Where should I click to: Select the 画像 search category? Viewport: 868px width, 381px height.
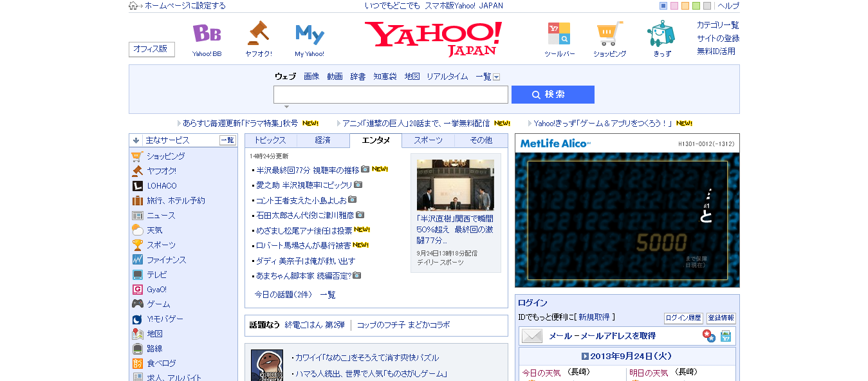click(311, 77)
